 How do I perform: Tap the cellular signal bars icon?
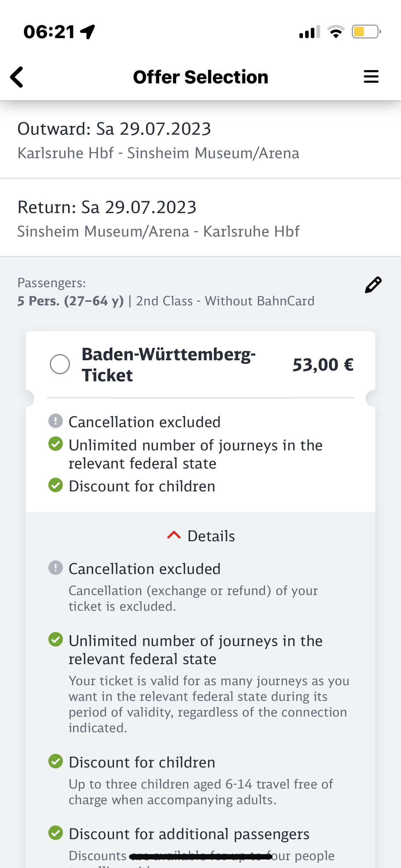pyautogui.click(x=309, y=32)
